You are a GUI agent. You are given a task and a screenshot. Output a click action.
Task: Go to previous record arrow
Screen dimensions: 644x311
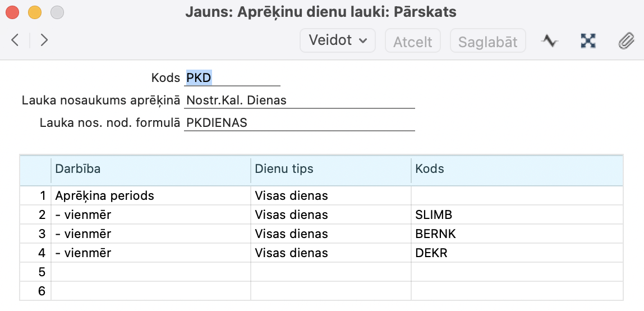tap(15, 40)
